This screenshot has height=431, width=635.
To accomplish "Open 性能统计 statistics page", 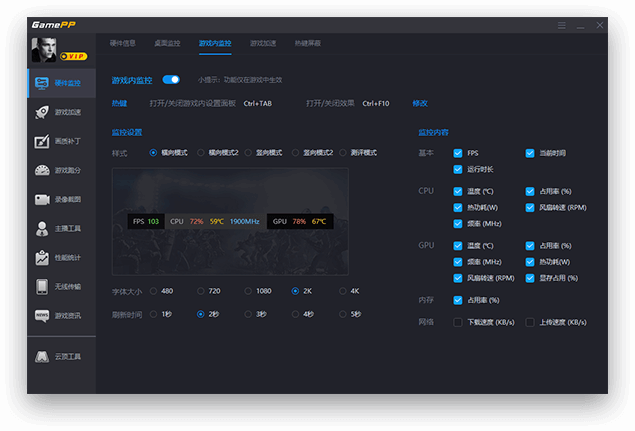I will point(60,257).
